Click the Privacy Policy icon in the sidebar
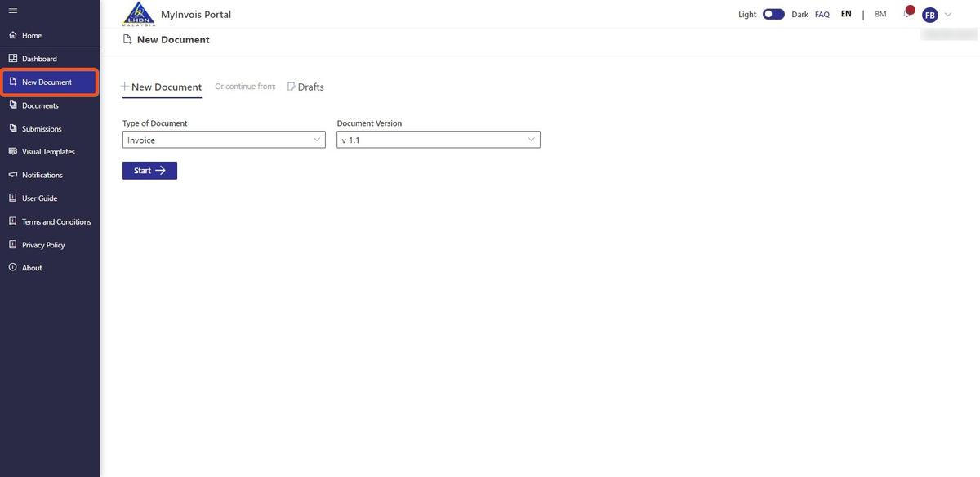980x477 pixels. pyautogui.click(x=12, y=244)
